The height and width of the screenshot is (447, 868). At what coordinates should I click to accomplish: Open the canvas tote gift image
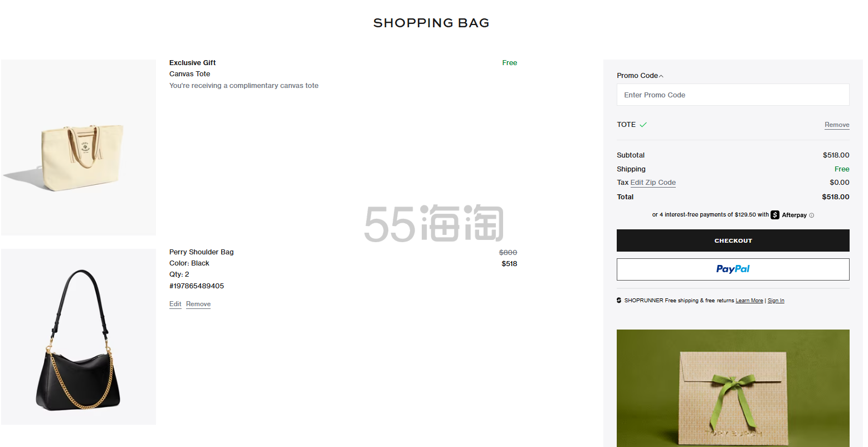79,148
